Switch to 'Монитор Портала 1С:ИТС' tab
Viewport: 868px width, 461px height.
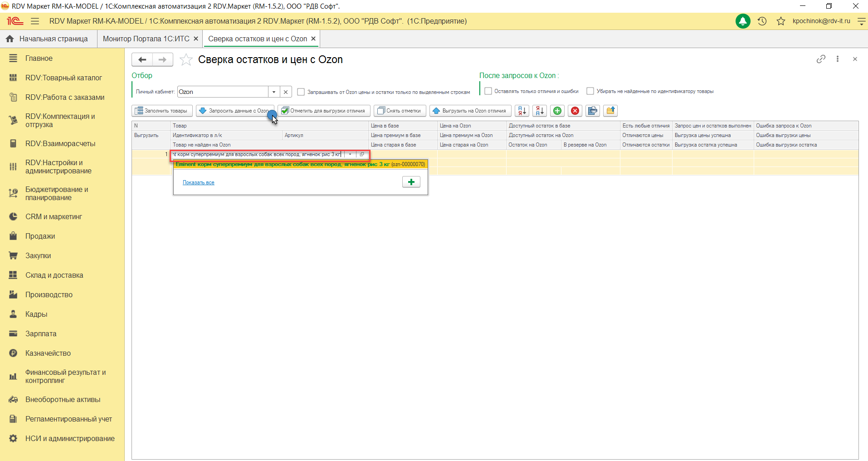coord(146,39)
